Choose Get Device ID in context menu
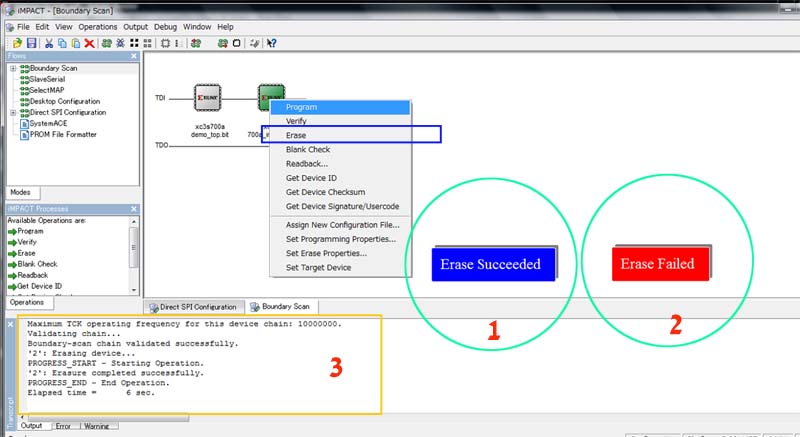This screenshot has height=437, width=800. (340, 178)
